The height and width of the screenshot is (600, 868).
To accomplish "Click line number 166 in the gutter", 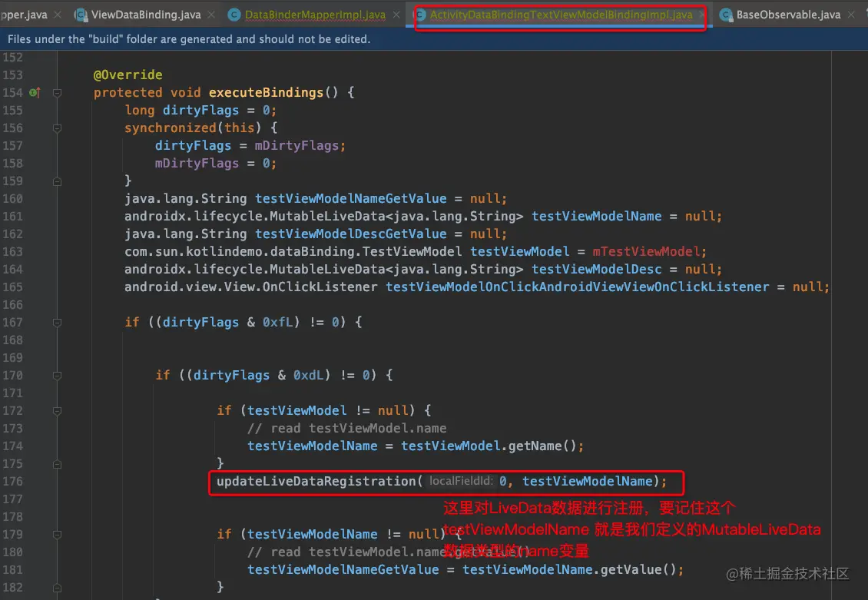I will (x=13, y=304).
